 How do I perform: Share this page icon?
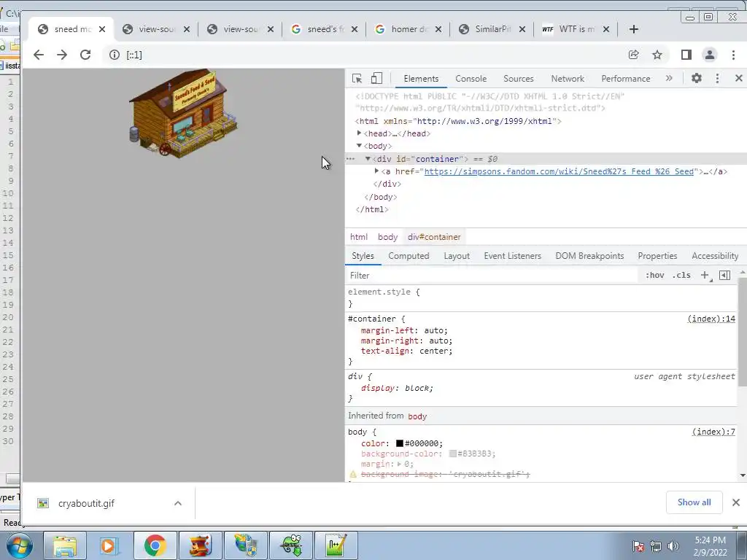634,55
